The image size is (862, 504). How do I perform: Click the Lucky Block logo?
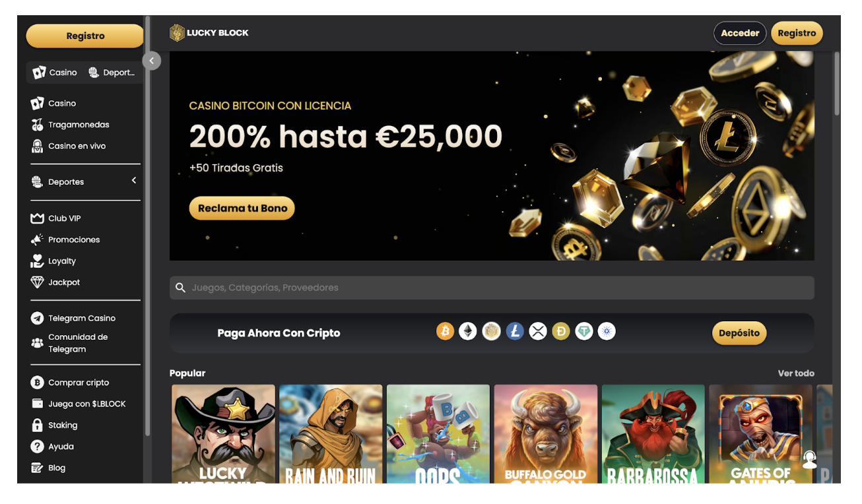pos(209,33)
